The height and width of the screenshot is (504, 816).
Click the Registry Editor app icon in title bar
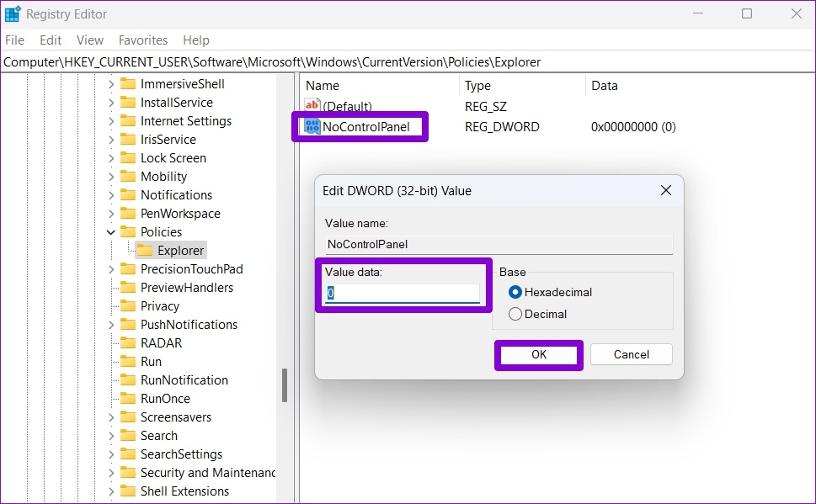click(13, 14)
